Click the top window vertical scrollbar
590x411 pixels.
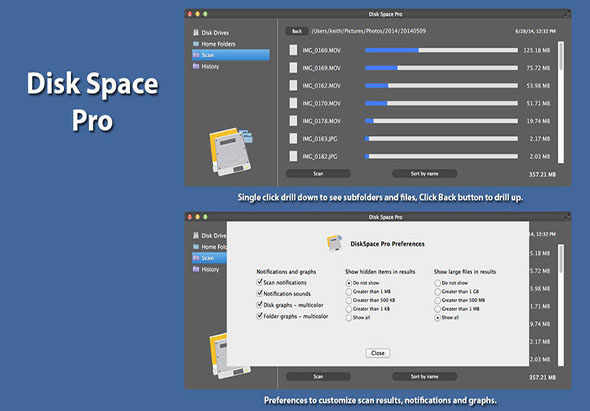[x=561, y=102]
